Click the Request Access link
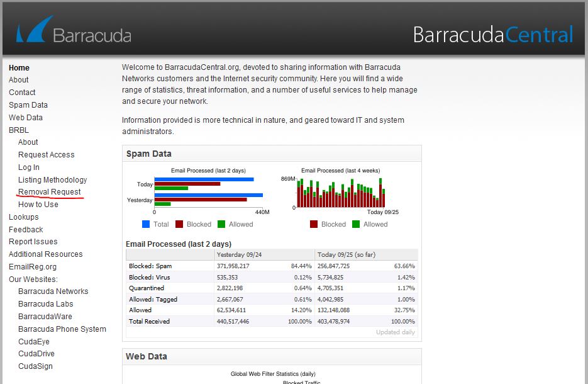The image size is (588, 384). pyautogui.click(x=47, y=155)
